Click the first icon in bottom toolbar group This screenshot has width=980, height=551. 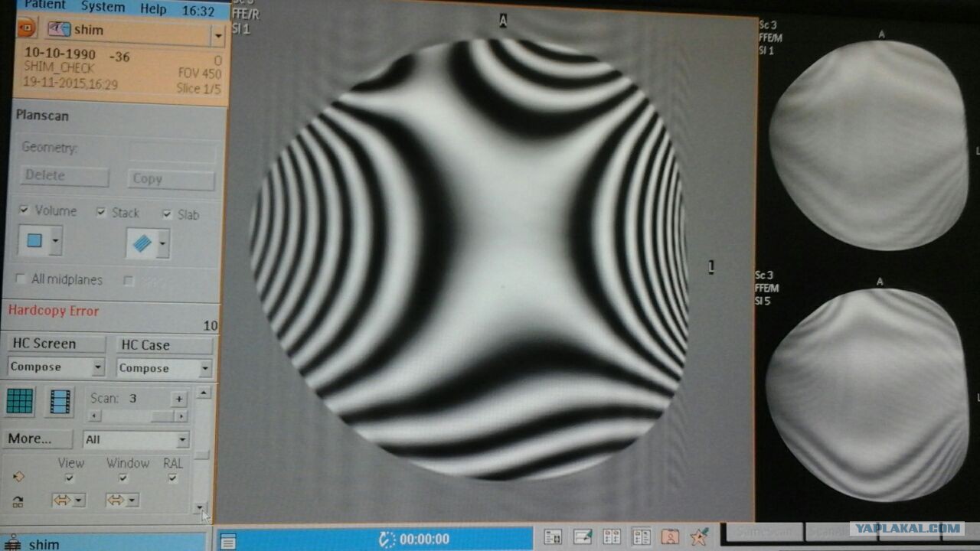553,537
